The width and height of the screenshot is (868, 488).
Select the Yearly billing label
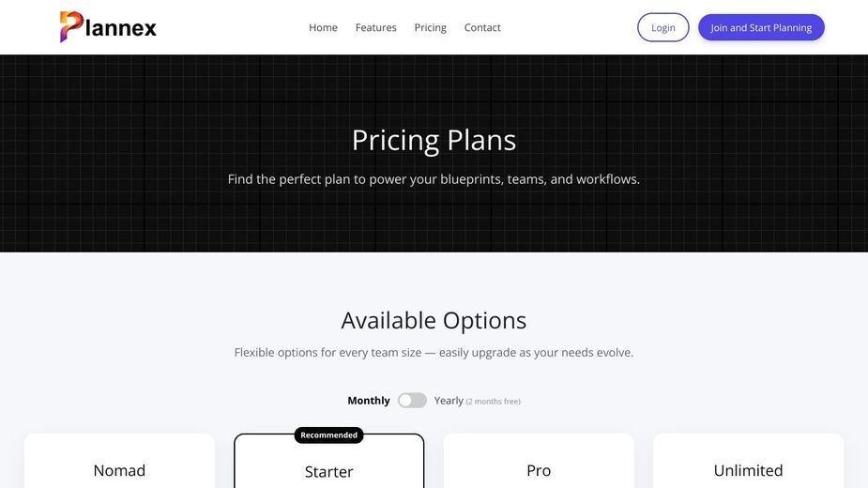point(449,401)
